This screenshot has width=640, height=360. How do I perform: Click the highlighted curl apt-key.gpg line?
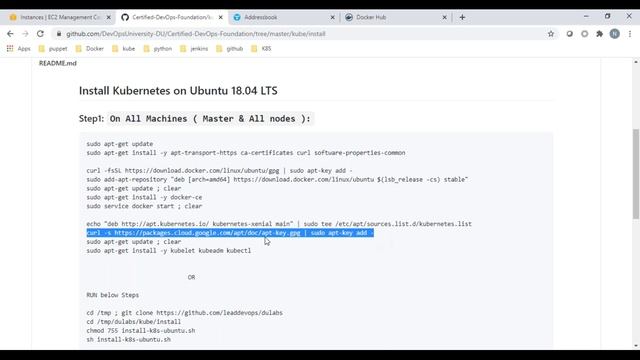point(230,233)
